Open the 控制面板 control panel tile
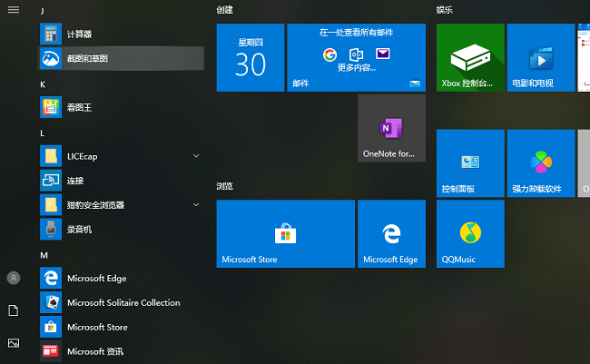Image resolution: width=590 pixels, height=364 pixels. click(470, 163)
